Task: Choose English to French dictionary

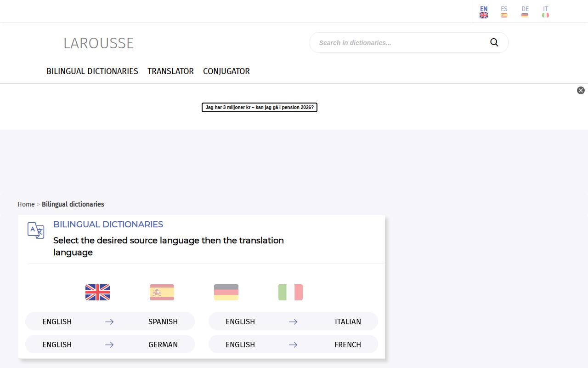Action: point(293,345)
